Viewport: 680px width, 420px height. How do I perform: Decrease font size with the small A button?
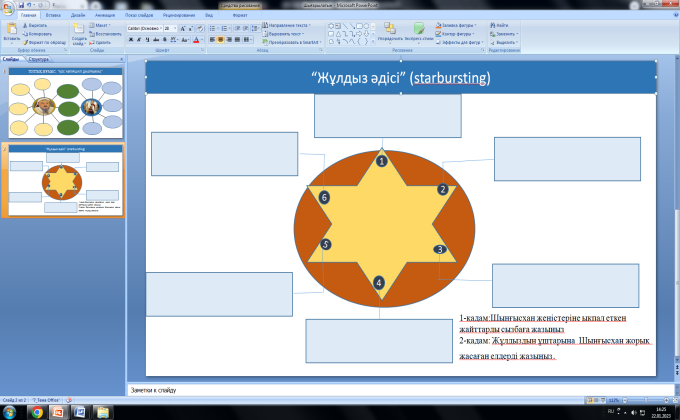click(x=190, y=29)
